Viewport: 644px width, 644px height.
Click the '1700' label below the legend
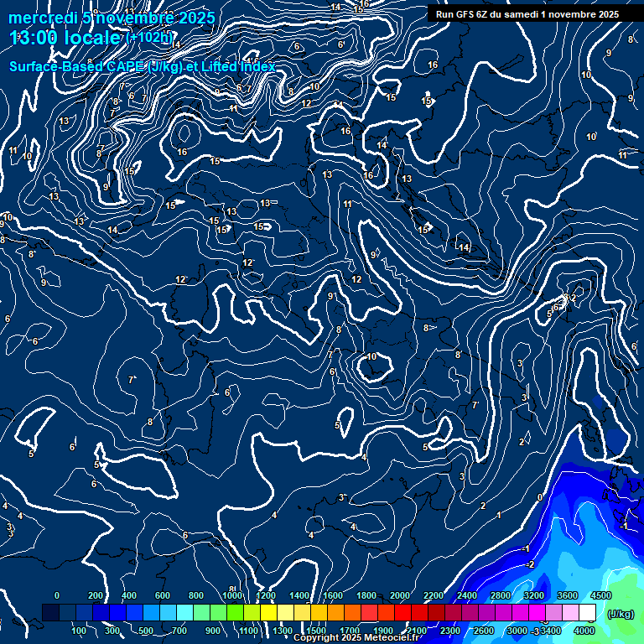[x=350, y=631]
